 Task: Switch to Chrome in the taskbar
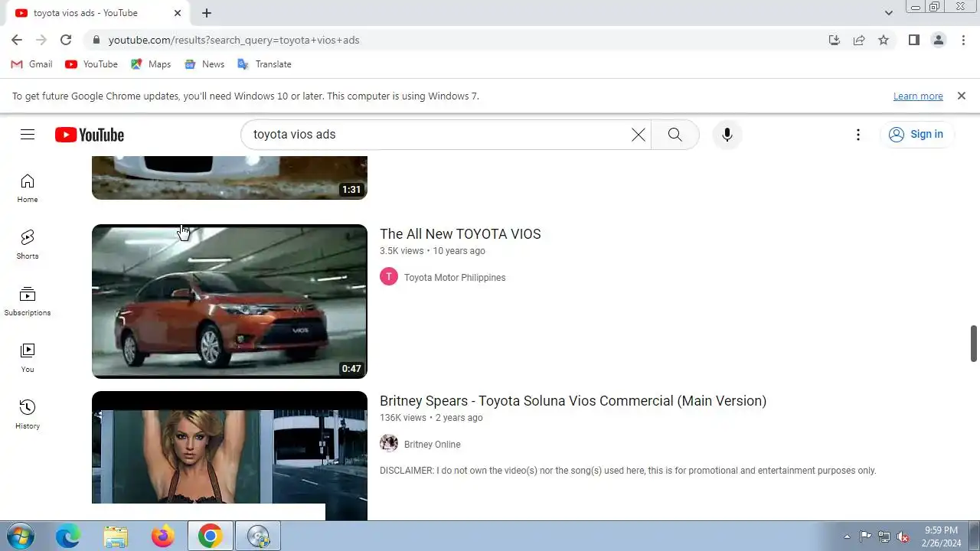coord(211,536)
